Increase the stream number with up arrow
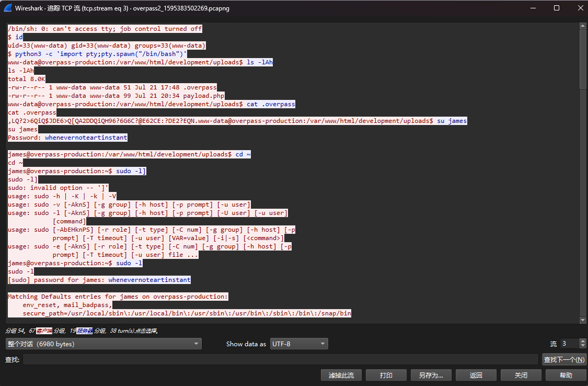This screenshot has height=386, width=588. [x=582, y=341]
